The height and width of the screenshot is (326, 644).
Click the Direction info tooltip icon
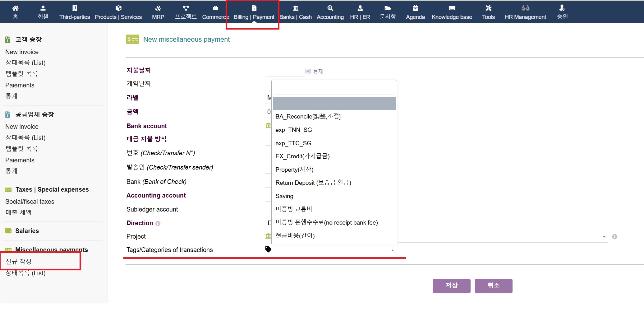pyautogui.click(x=158, y=223)
